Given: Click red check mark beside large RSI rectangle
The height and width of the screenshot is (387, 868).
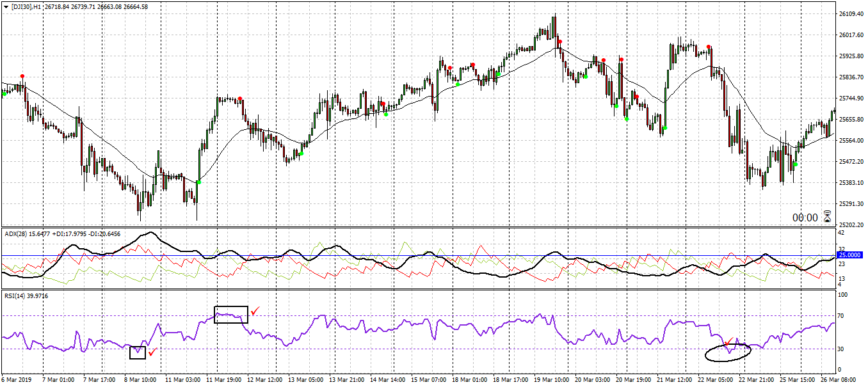Looking at the screenshot, I should pyautogui.click(x=255, y=311).
